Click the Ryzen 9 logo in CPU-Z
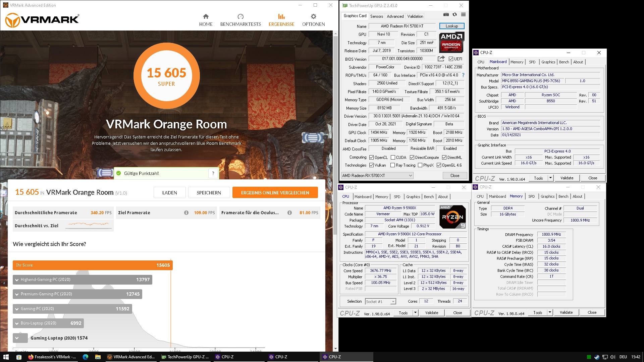The height and width of the screenshot is (362, 644). point(452,217)
